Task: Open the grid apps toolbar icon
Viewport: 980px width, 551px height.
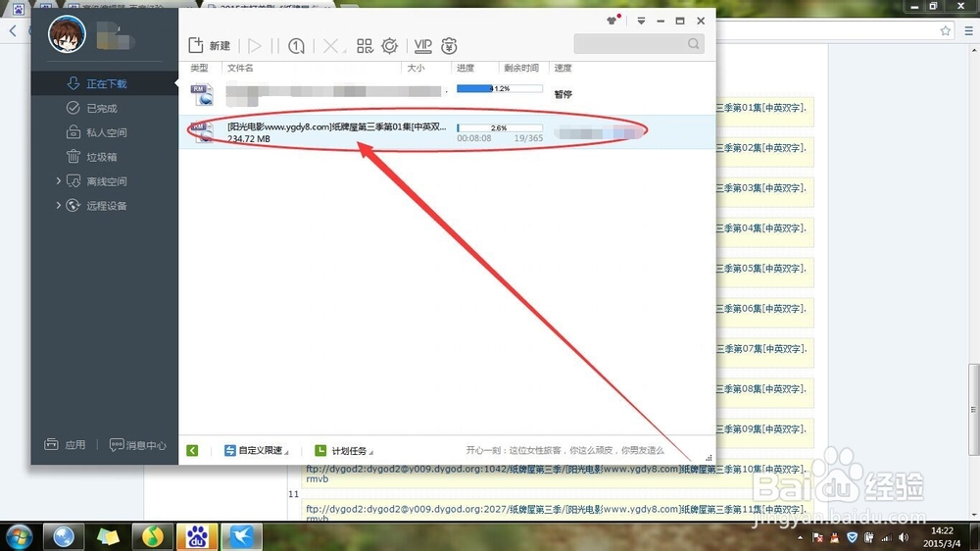Action: (x=365, y=46)
